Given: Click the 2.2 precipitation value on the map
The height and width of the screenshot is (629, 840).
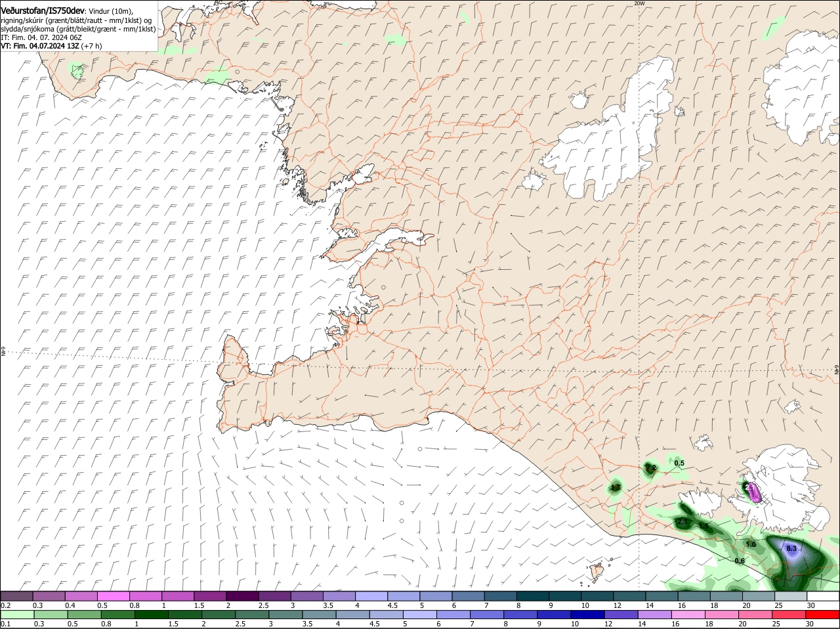Looking at the screenshot, I should (x=650, y=468).
